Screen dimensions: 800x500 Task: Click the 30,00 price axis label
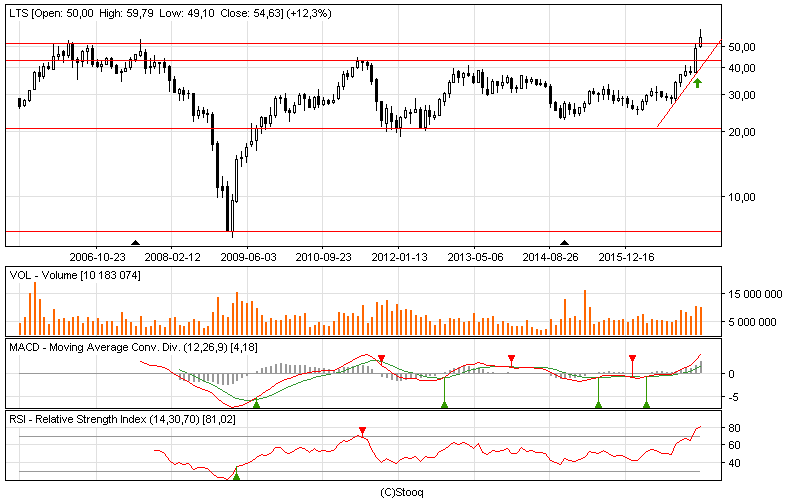click(742, 95)
